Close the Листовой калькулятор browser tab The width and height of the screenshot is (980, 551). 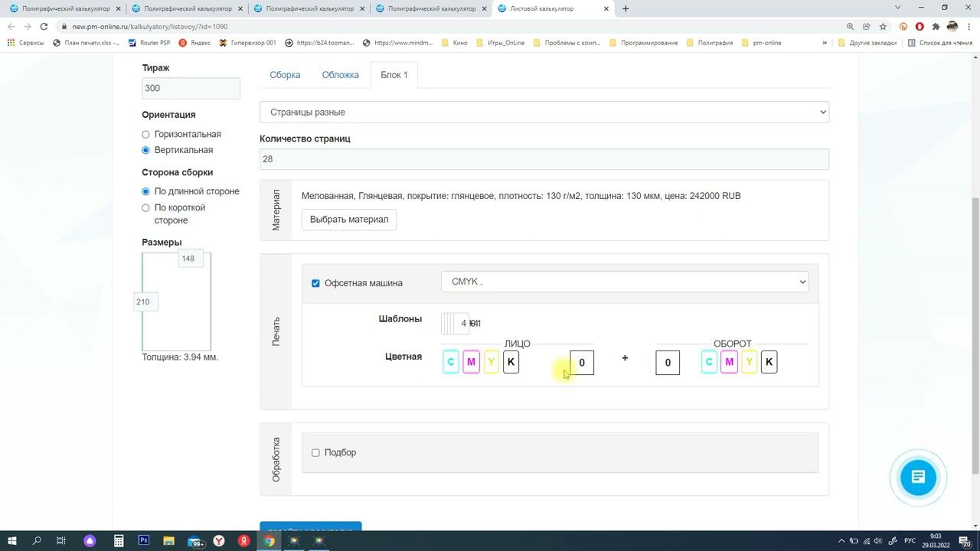coord(606,8)
